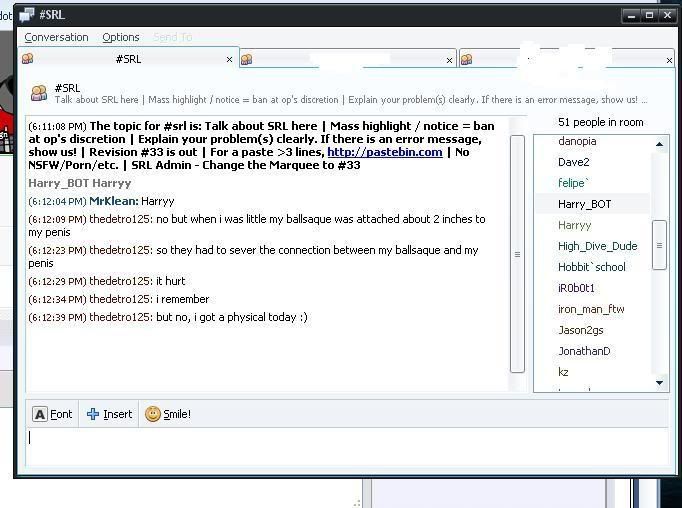Click the window icon in title bar
Viewport: 682px width, 508px height.
click(27, 15)
